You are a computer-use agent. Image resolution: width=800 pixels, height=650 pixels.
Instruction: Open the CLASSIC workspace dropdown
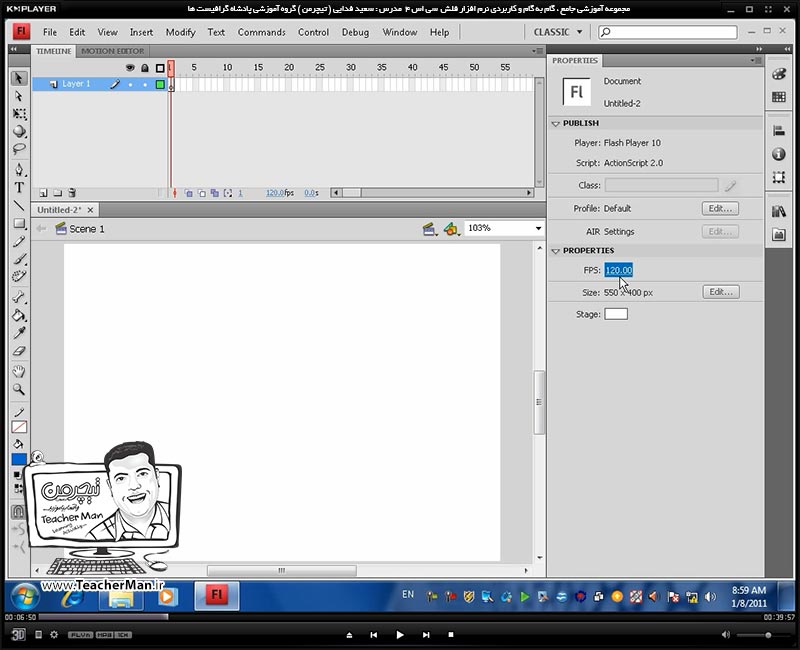point(558,32)
